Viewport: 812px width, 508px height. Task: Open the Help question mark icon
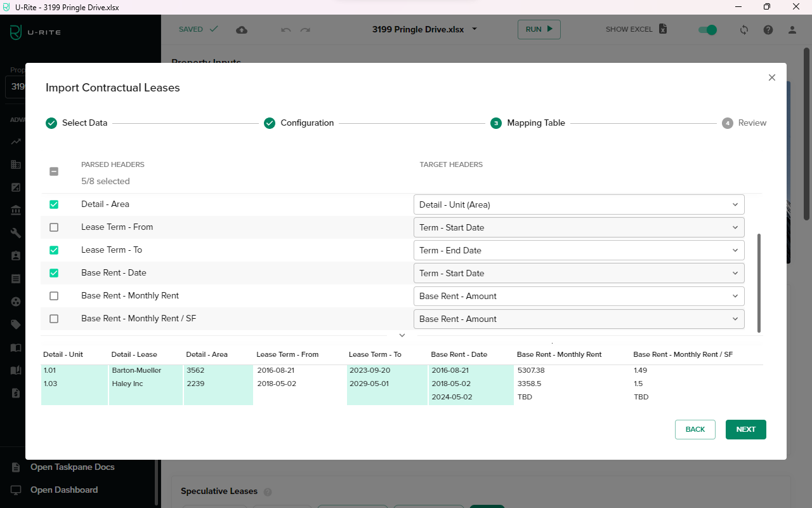coord(768,29)
